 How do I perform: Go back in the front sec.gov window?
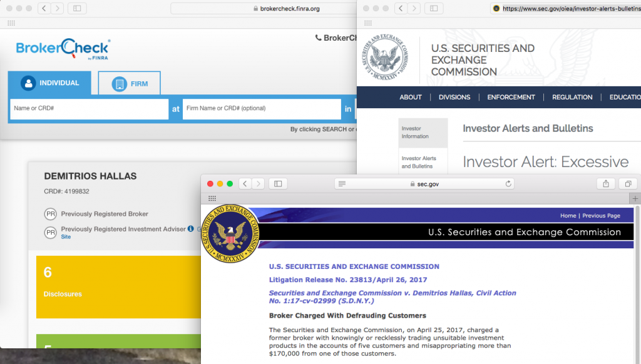pos(245,184)
